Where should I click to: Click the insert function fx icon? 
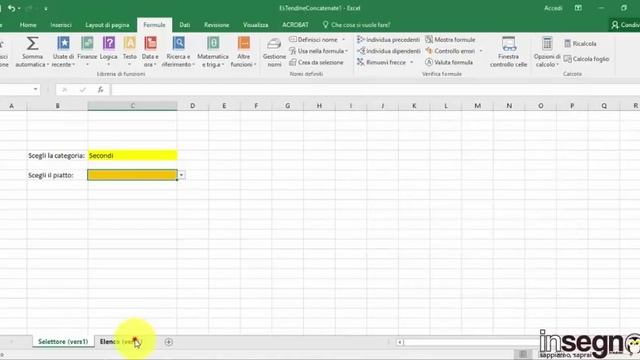point(100,90)
